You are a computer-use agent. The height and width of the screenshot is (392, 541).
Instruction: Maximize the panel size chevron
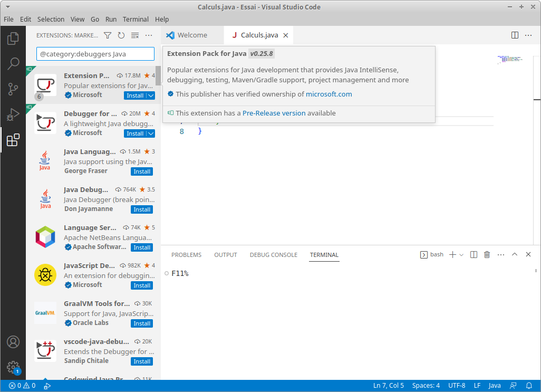click(515, 254)
